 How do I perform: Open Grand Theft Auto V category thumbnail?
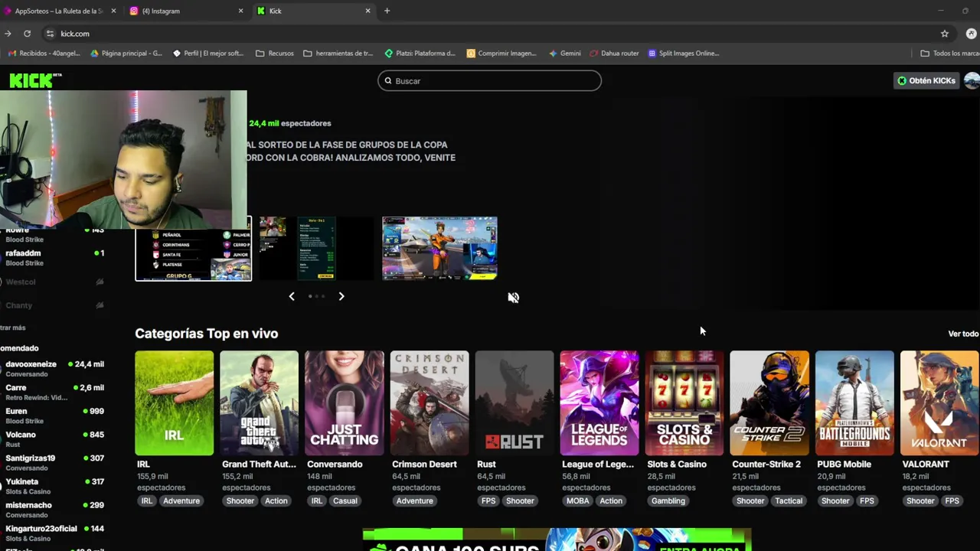pos(259,403)
